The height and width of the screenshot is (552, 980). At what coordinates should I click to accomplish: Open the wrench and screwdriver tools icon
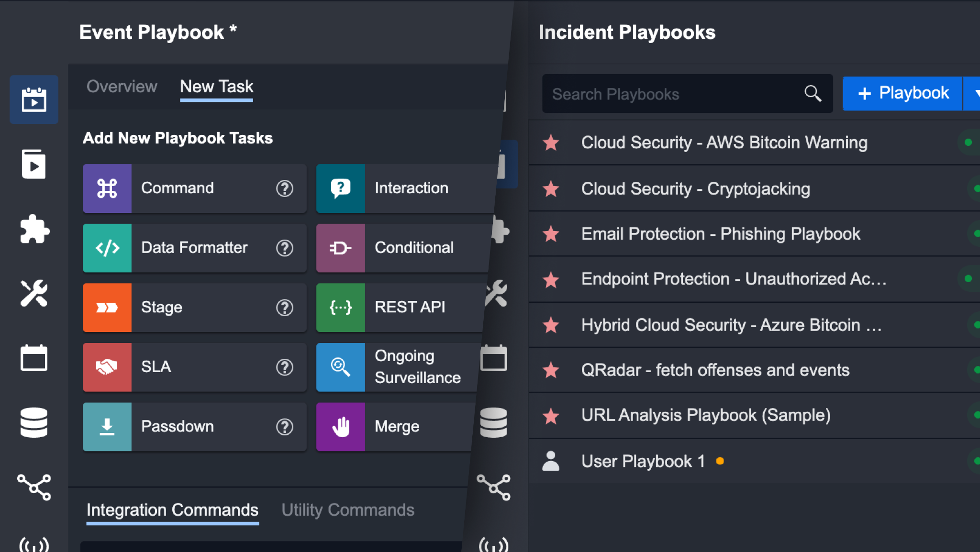33,293
